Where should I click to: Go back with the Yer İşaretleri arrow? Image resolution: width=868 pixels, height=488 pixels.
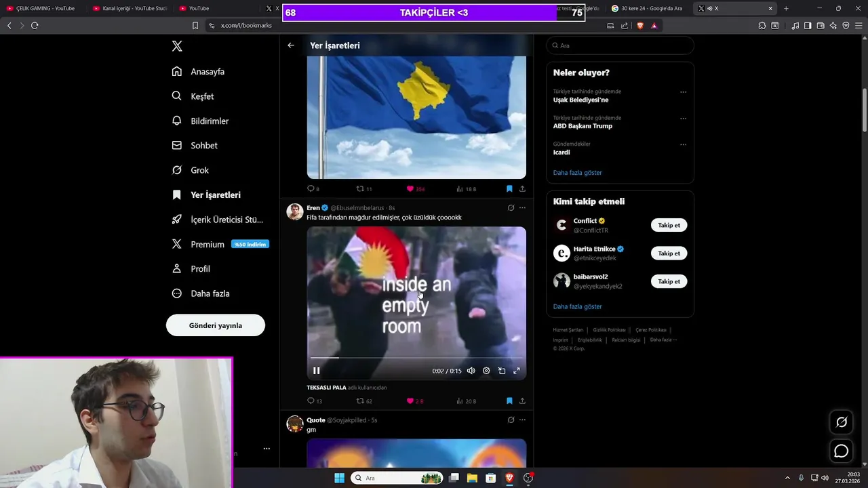(291, 45)
